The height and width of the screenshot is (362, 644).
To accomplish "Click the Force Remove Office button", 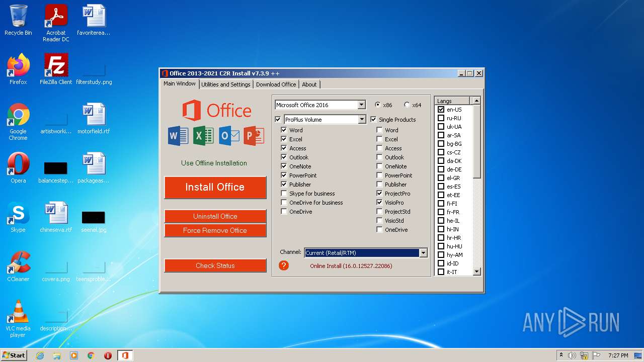I will pos(215,230).
